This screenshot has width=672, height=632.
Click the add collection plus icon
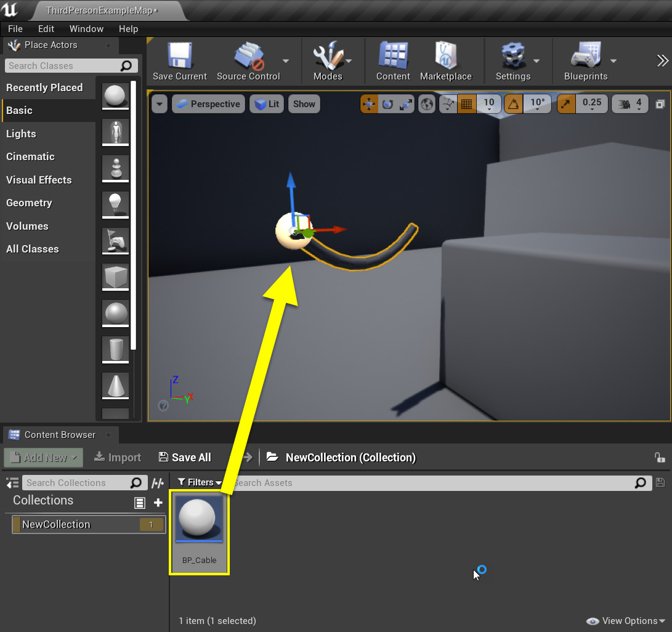tap(158, 503)
